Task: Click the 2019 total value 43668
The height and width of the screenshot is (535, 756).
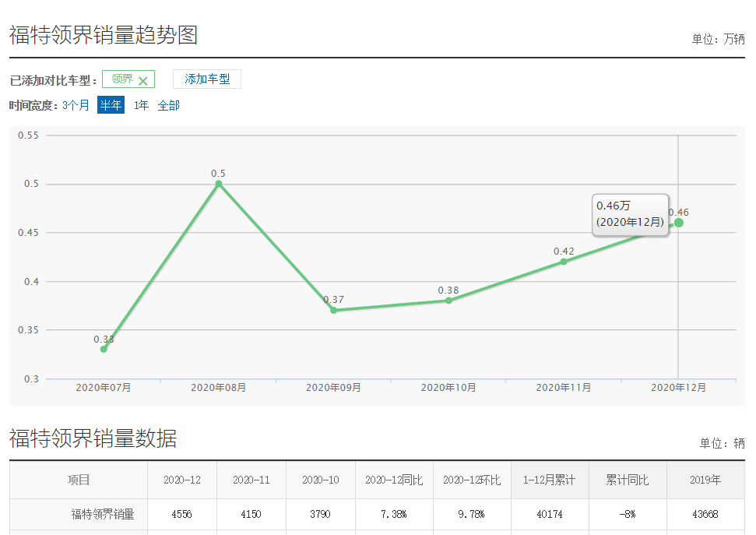Action: click(705, 514)
